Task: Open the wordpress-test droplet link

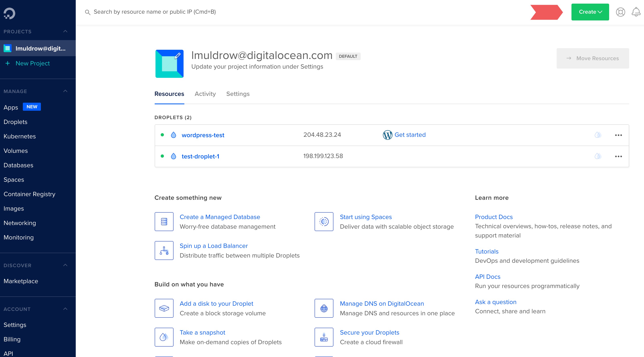Action: [203, 135]
